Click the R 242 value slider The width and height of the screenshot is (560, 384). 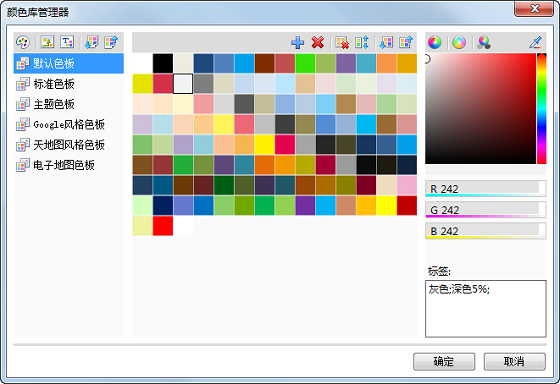[x=485, y=189]
